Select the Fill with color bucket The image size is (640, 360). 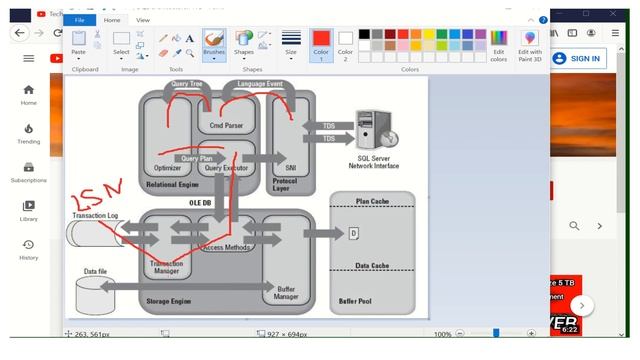tap(176, 38)
